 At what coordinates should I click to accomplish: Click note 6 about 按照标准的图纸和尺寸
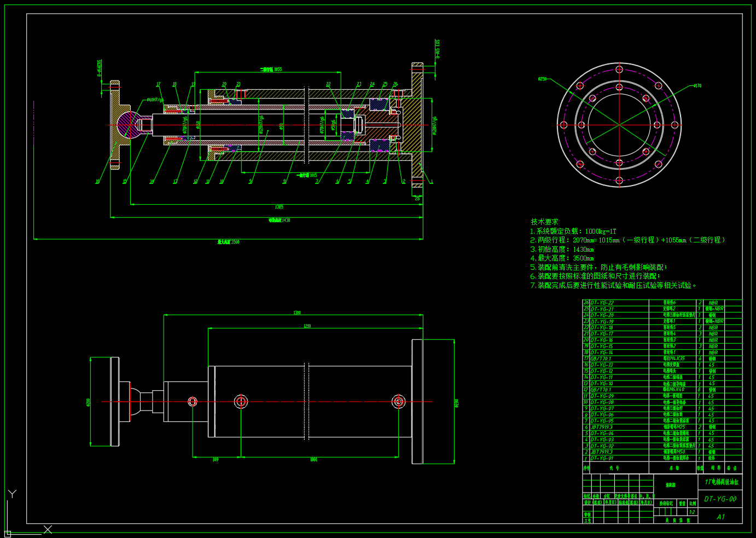pos(596,276)
